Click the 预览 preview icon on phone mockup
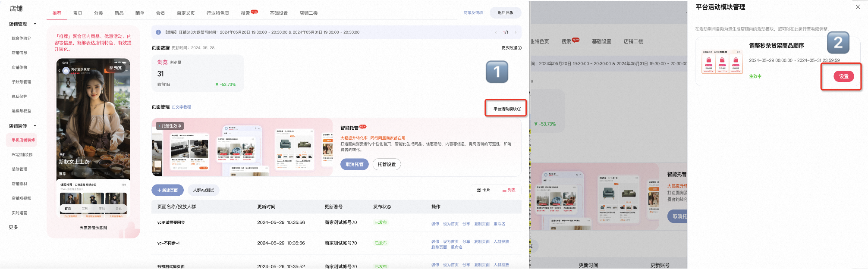The width and height of the screenshot is (868, 269). click(x=116, y=68)
